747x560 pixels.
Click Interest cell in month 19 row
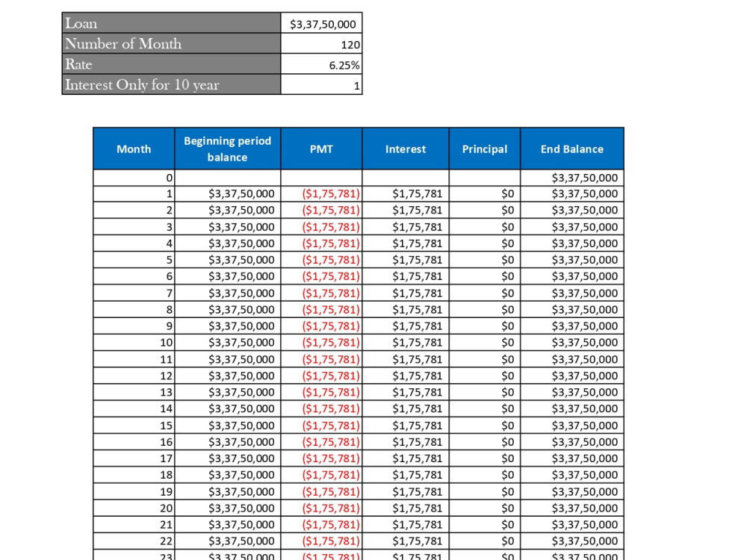coord(406,491)
